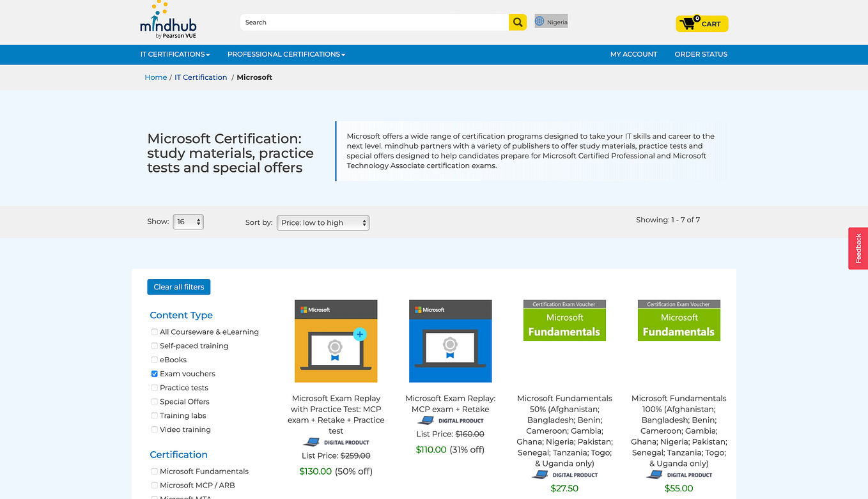Image resolution: width=868 pixels, height=499 pixels.
Task: Open the blue Microsoft Exam Replay product image
Action: 451,341
